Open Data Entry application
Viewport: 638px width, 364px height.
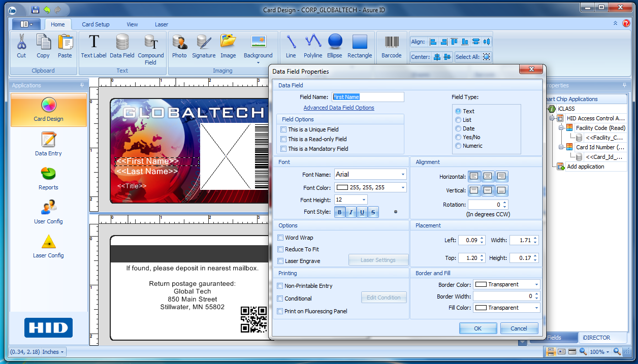[49, 144]
